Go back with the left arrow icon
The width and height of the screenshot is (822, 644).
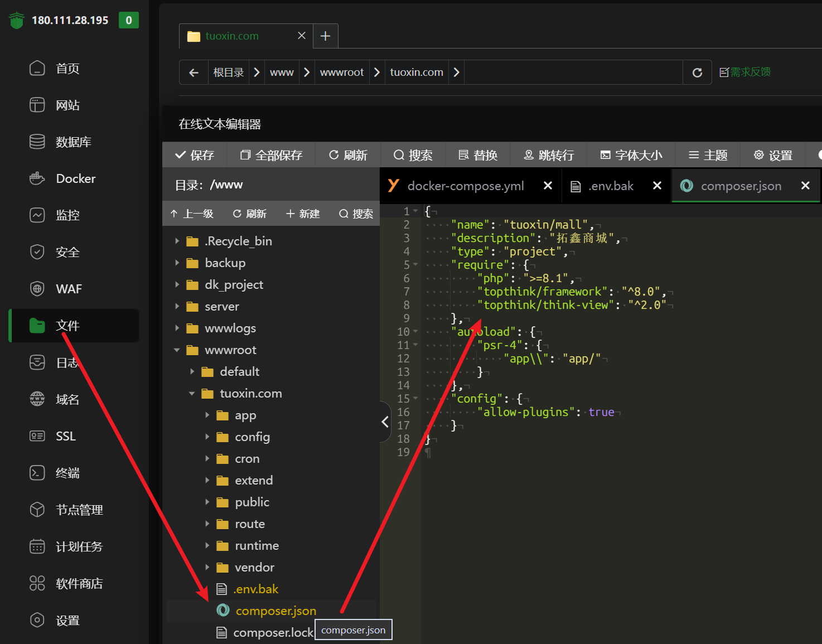pyautogui.click(x=194, y=72)
